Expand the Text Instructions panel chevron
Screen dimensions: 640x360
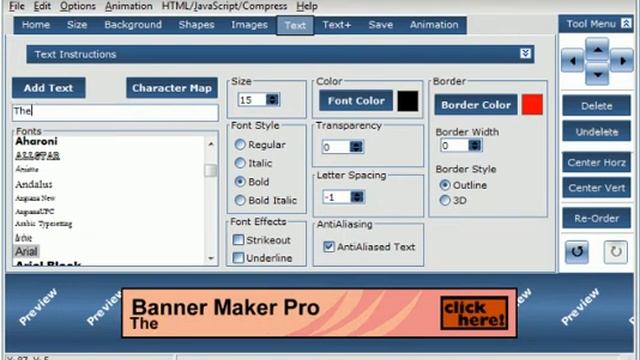pos(526,53)
